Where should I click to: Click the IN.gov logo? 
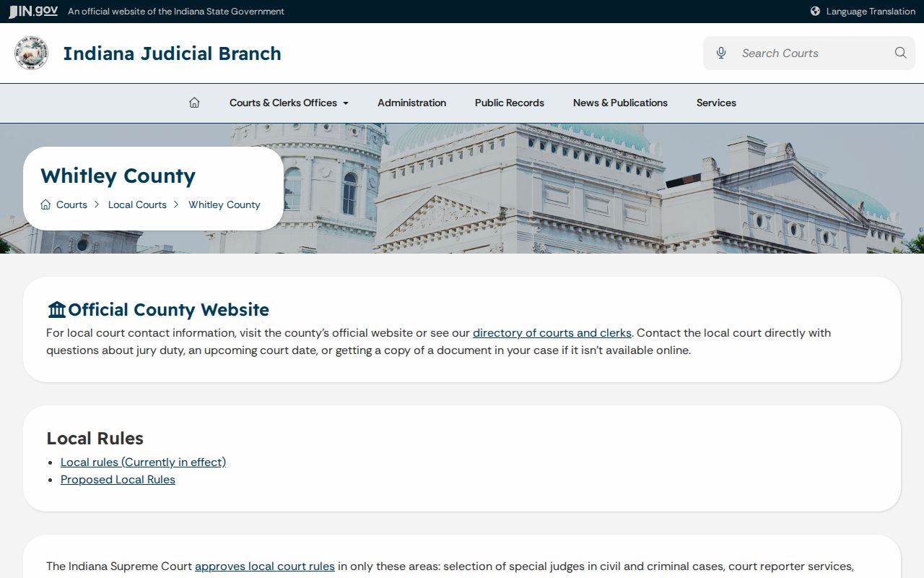coord(33,11)
